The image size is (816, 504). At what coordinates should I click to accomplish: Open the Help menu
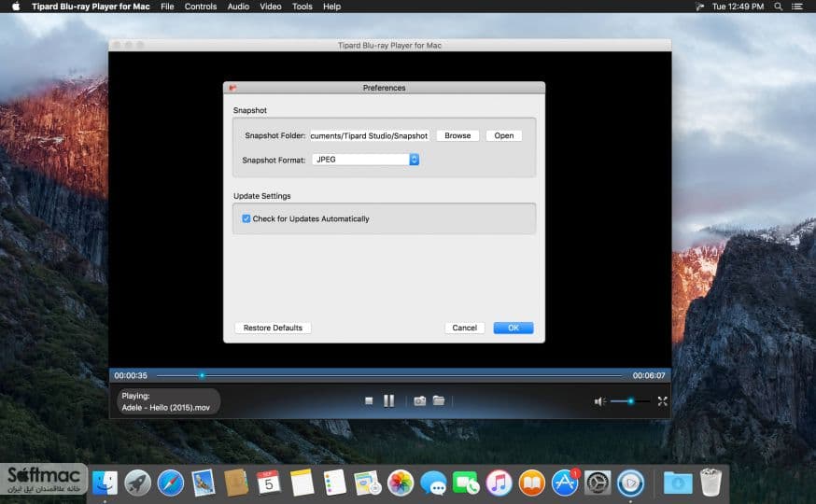[331, 7]
